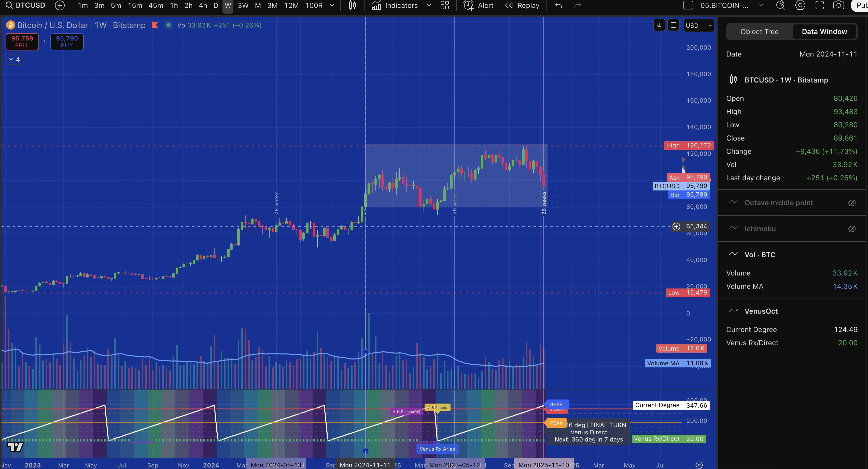Open chart settings hexagon icon
This screenshot has height=469, width=868.
[x=800, y=5]
